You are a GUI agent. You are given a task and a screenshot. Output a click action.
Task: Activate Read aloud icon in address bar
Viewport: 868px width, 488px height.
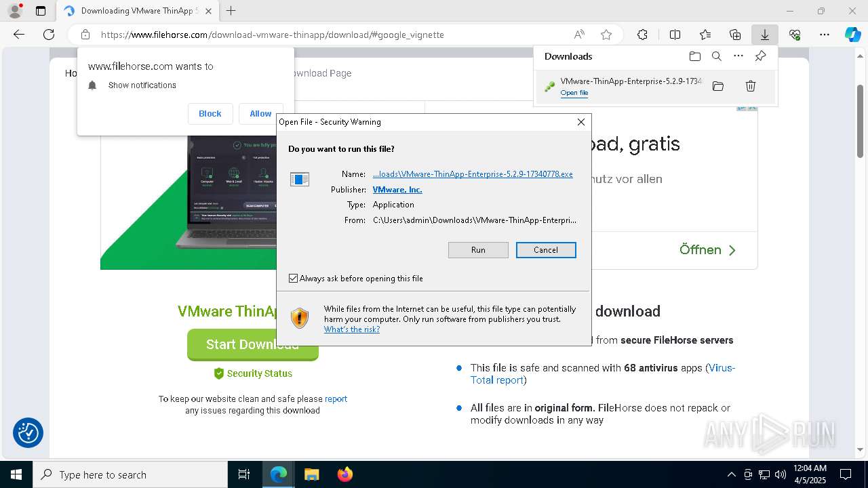point(579,35)
